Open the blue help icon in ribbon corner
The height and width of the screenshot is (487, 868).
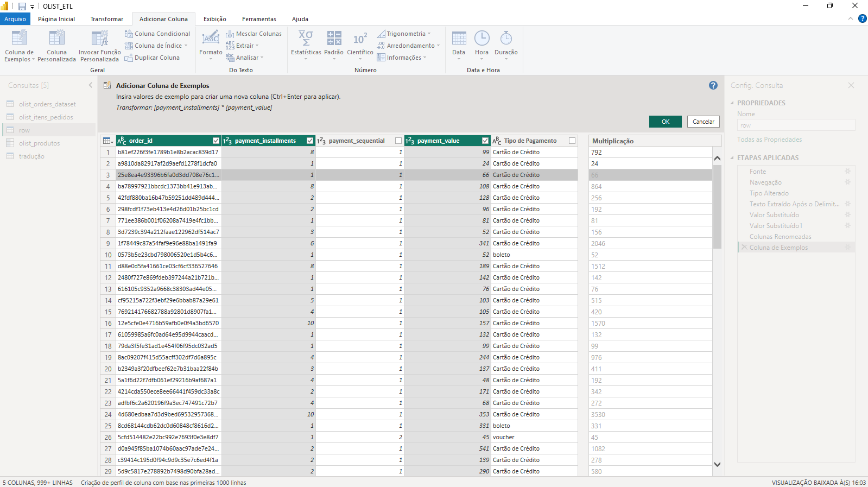[x=862, y=18]
